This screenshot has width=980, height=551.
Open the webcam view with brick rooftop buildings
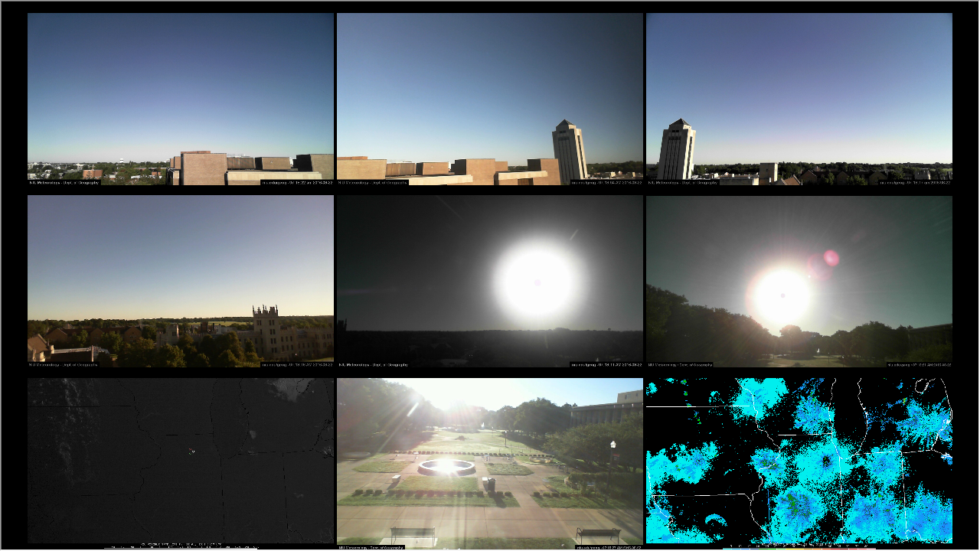pos(181,99)
